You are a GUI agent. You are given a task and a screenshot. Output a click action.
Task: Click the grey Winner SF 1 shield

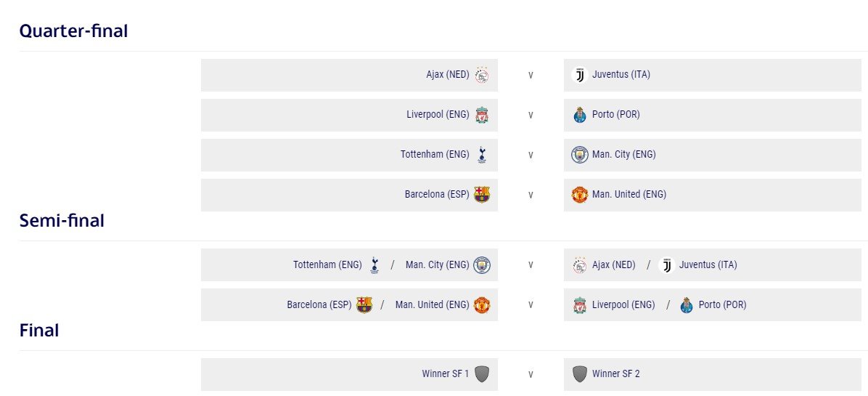click(x=482, y=374)
